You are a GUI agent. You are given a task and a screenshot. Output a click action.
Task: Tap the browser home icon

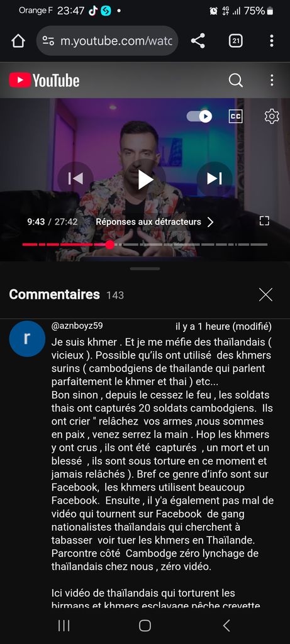pos(18,41)
